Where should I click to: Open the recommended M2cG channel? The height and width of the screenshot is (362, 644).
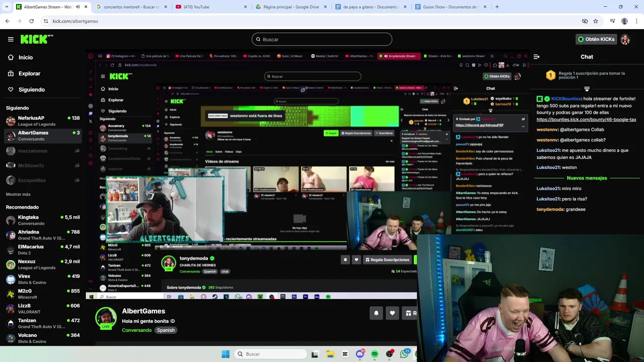point(43,294)
